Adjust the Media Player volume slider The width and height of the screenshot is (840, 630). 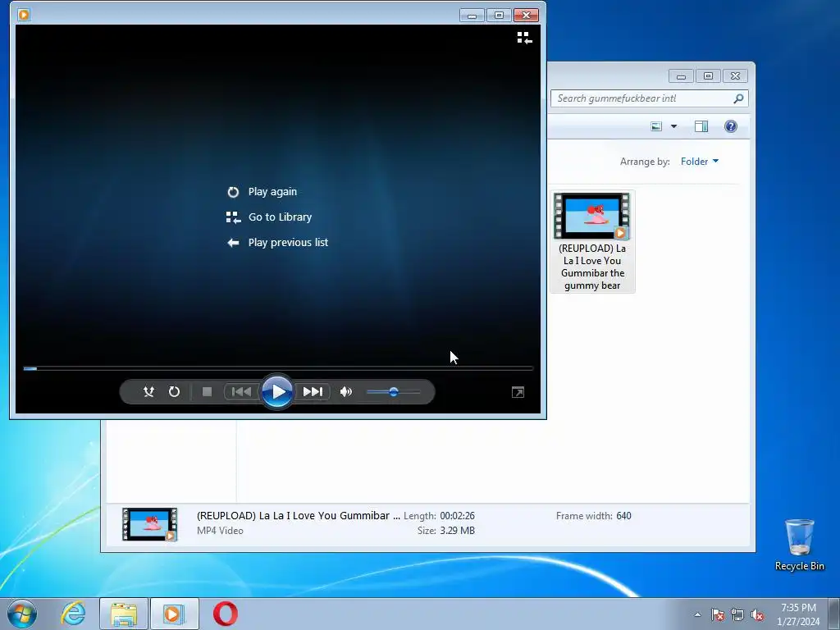[393, 391]
